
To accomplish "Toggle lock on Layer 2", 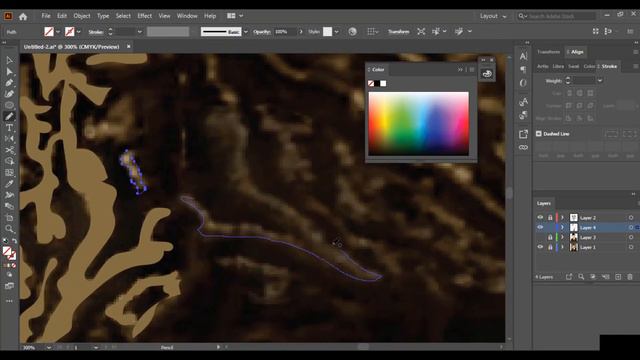I will tap(550, 218).
